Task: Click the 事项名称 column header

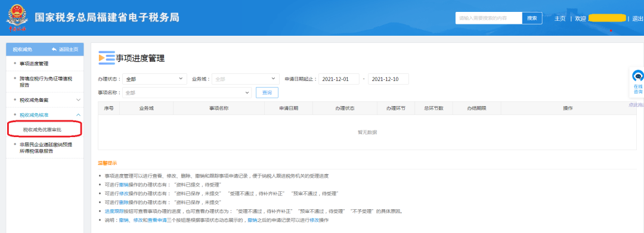Action: click(x=218, y=108)
